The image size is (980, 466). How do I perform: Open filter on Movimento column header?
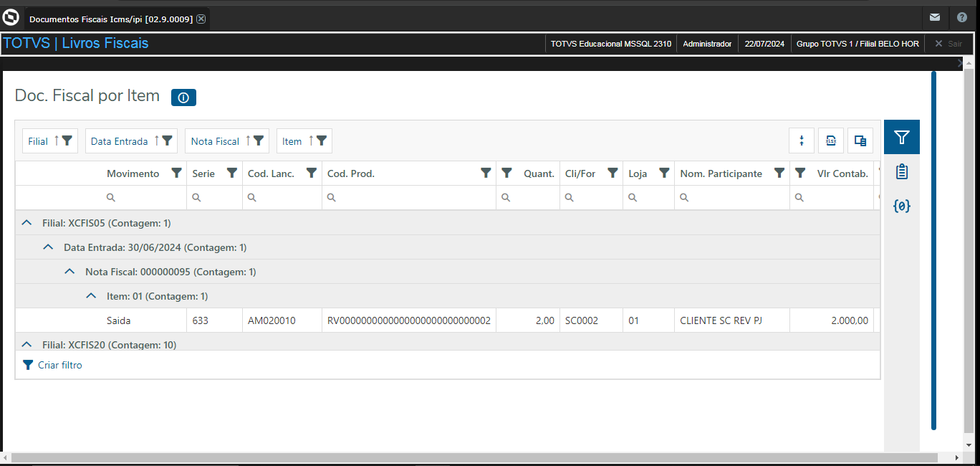click(176, 173)
